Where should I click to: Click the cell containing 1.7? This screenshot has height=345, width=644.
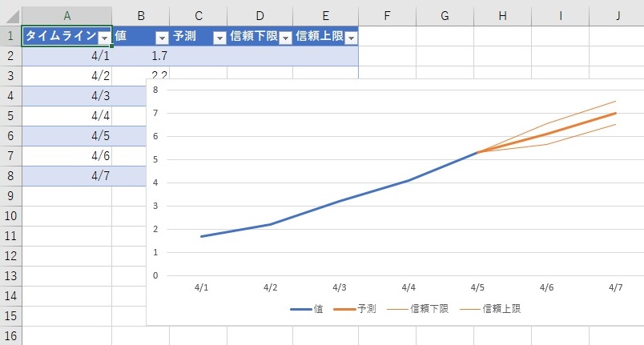[140, 57]
